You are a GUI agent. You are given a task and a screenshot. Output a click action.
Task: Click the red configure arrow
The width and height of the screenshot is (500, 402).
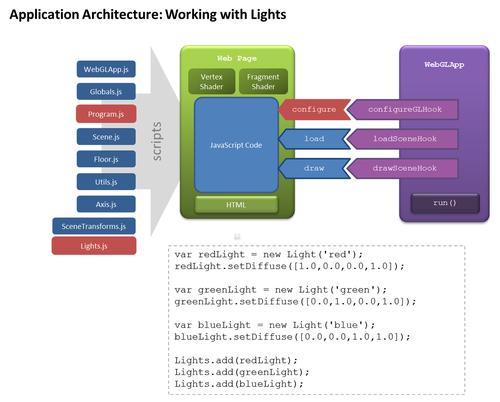(314, 109)
